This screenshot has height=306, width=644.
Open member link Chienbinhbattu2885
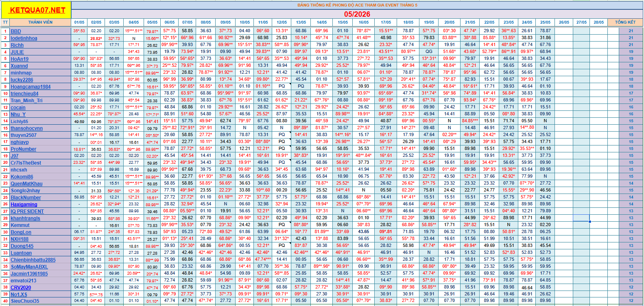point(33,260)
